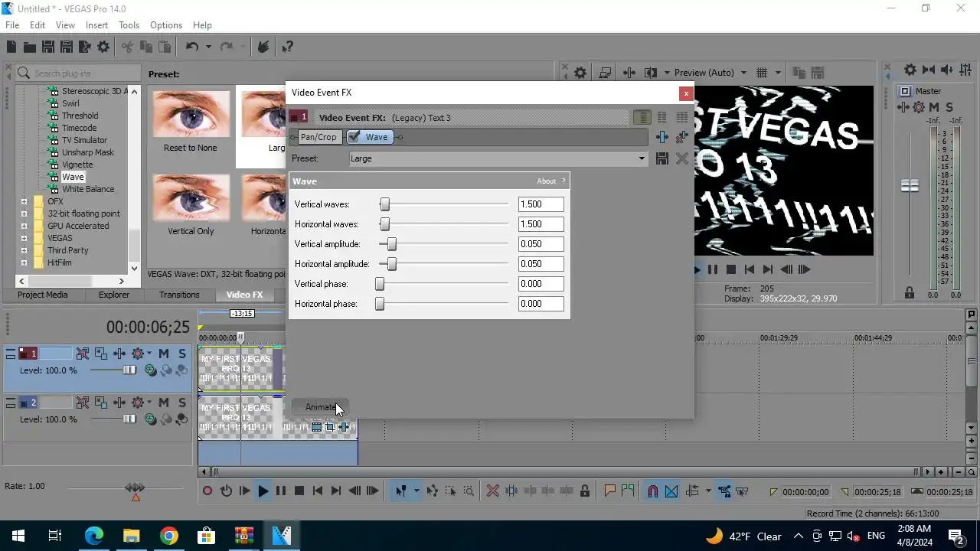Toggle Auto Ripple icon on transport bar

coord(692,491)
